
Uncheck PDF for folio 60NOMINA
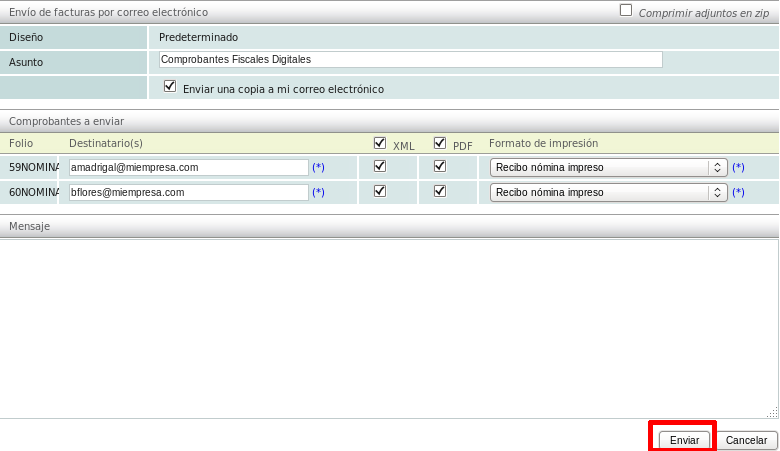click(x=440, y=191)
